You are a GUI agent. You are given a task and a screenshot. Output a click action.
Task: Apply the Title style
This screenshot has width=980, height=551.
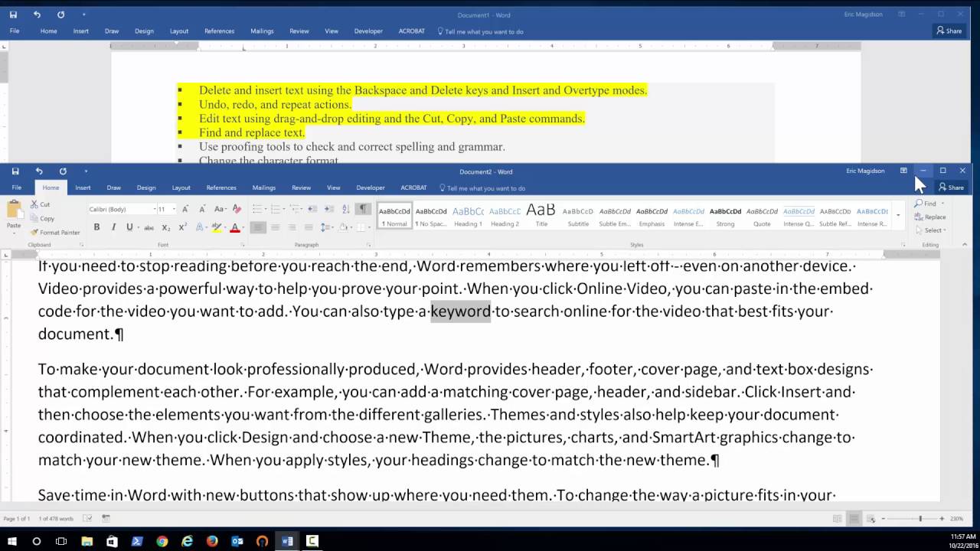pyautogui.click(x=541, y=216)
